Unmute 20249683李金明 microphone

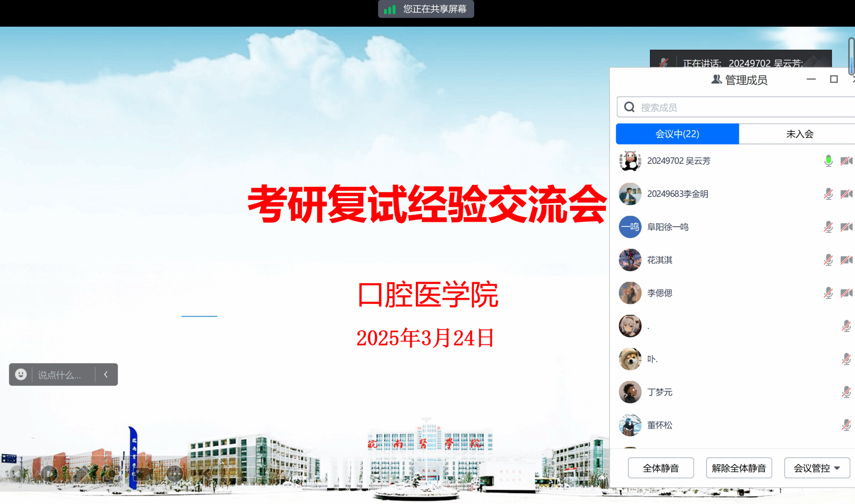click(x=828, y=194)
